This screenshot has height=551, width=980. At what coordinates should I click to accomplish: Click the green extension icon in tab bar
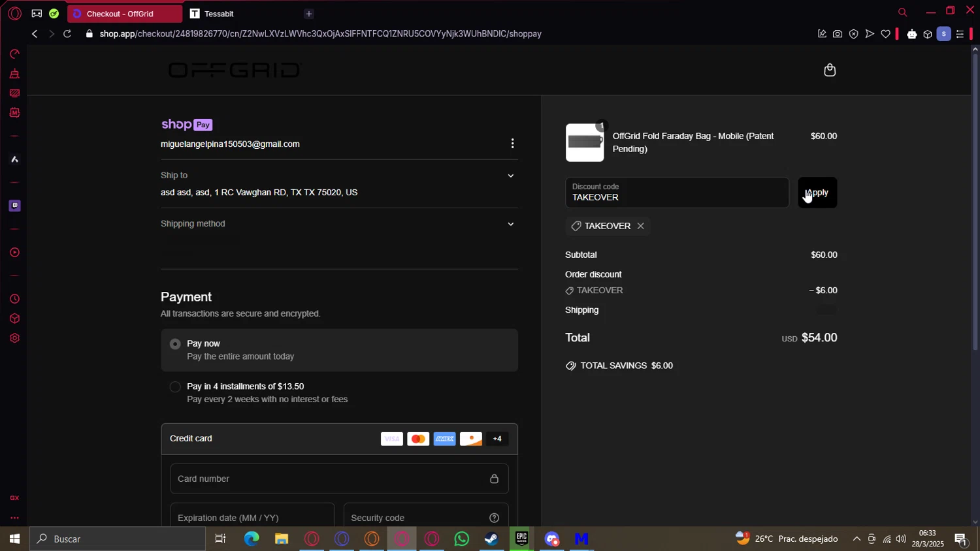point(54,13)
